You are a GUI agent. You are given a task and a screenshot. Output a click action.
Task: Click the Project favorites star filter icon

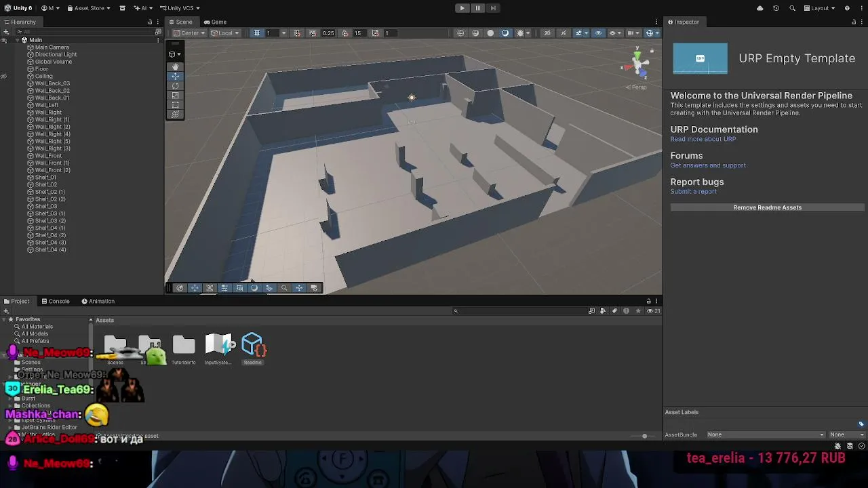pos(638,311)
